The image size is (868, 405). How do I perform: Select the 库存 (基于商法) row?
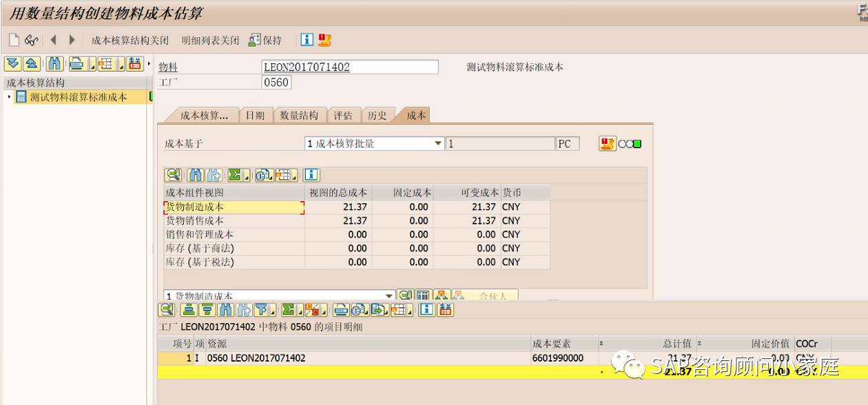(x=357, y=248)
